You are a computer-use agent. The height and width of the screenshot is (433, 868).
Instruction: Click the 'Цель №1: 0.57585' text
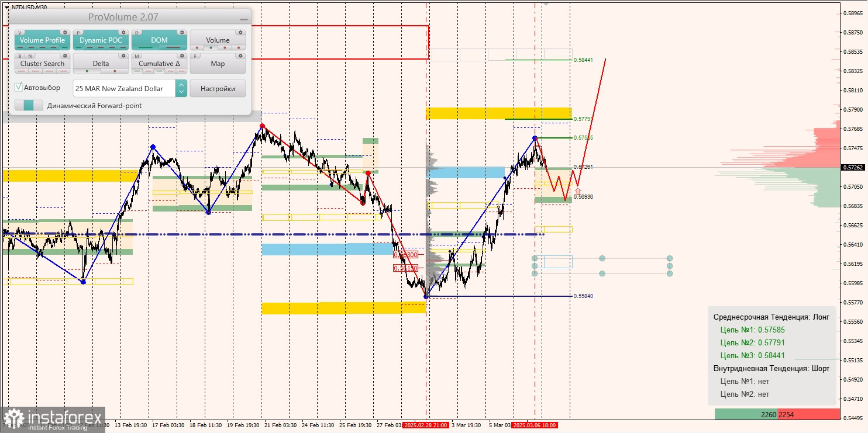tap(752, 330)
